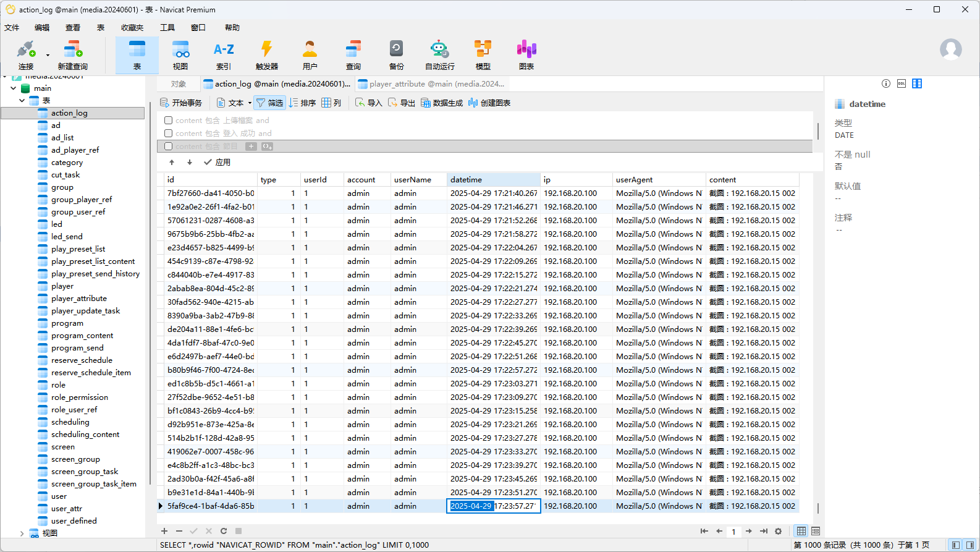980x552 pixels.
Task: Move filter condition up arrow
Action: click(x=172, y=162)
